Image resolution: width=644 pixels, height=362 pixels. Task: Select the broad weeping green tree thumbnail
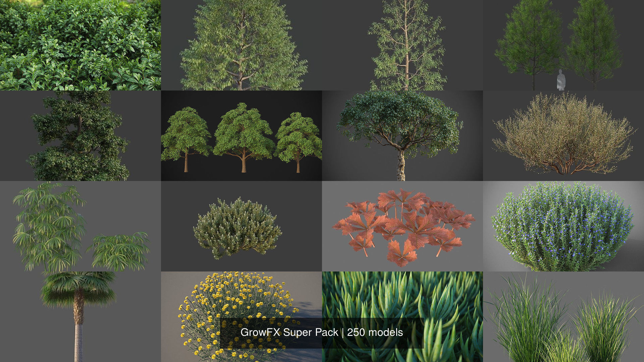click(241, 45)
